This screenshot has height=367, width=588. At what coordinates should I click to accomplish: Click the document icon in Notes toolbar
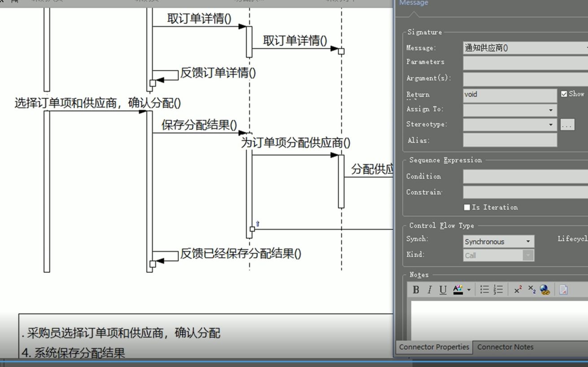[x=564, y=290]
